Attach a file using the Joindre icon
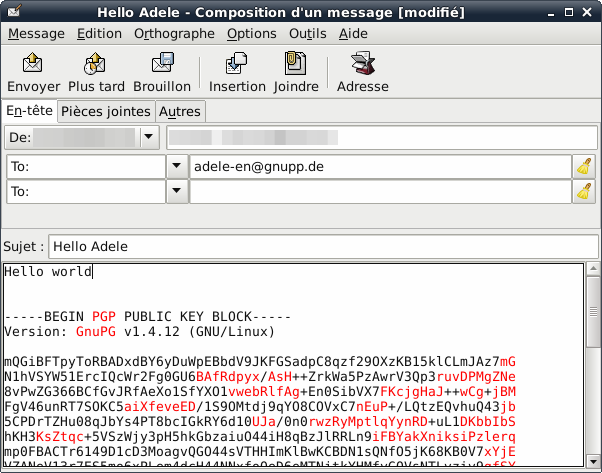Screen dimensions: 602x473 (295, 65)
